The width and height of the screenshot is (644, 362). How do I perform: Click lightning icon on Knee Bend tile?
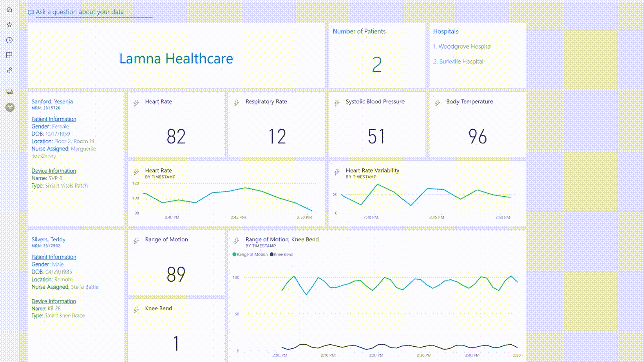pos(136,310)
